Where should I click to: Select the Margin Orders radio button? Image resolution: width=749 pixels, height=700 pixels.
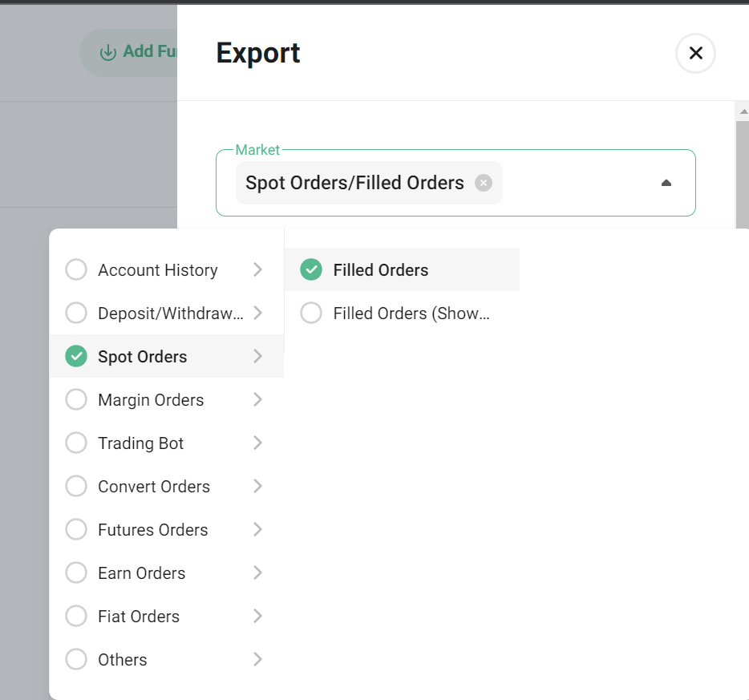coord(76,399)
